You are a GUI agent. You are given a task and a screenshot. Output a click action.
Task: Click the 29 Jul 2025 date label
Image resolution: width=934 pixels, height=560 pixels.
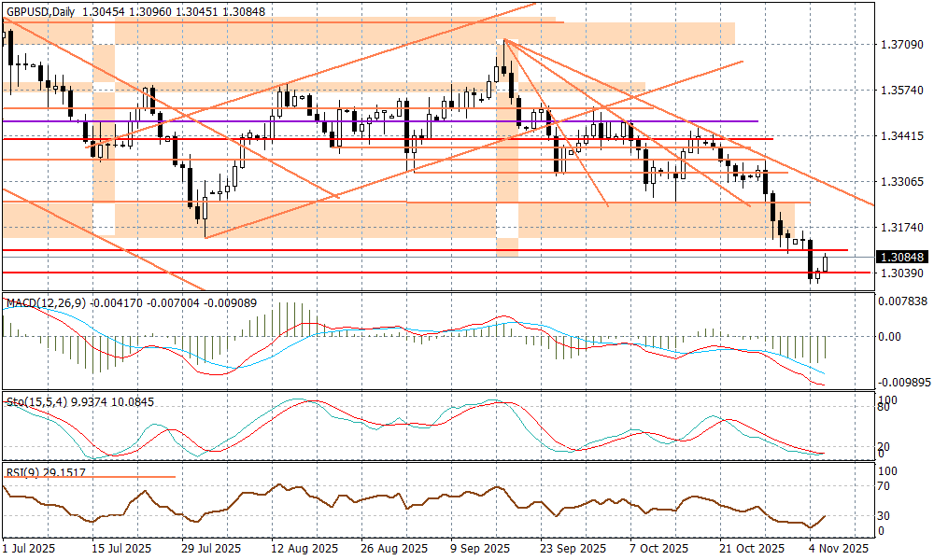pos(213,548)
